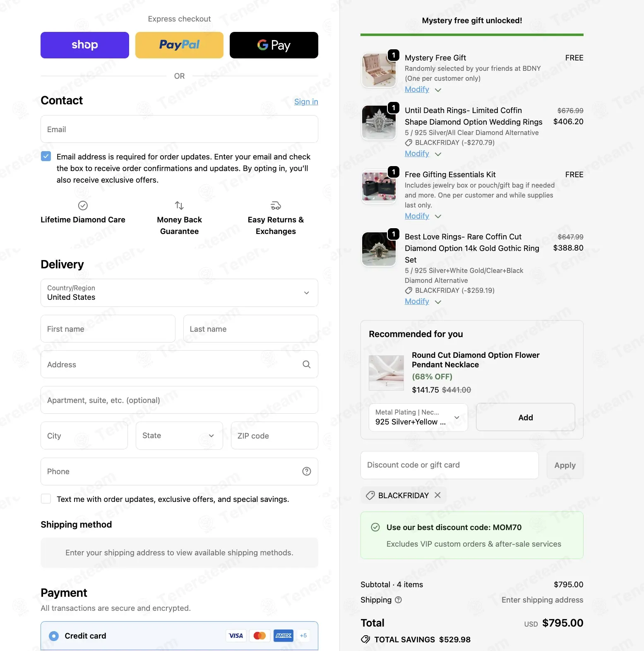
Task: Remove the BLACKFRIDAY discount code tag
Action: click(437, 495)
